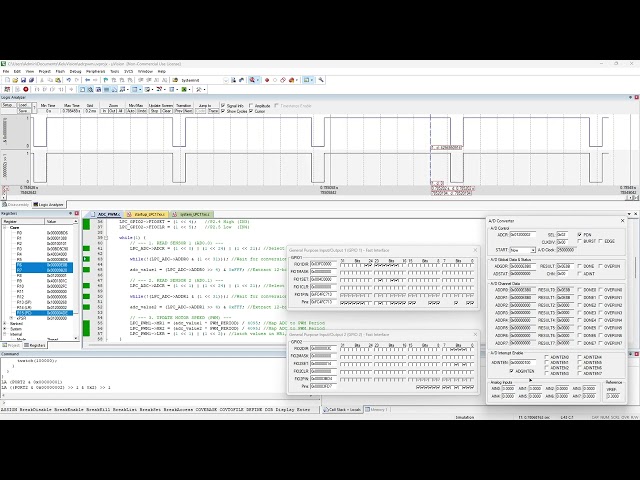Open the Flash menu

60,71
